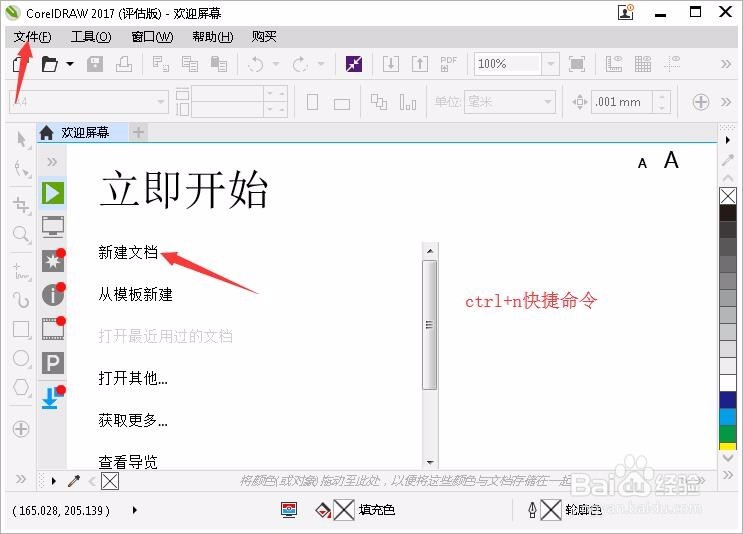
Task: Click the plus new tab button
Action: click(x=138, y=132)
